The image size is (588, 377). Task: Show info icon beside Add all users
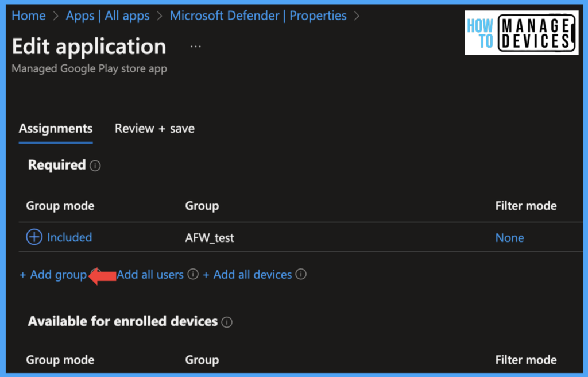(x=193, y=274)
